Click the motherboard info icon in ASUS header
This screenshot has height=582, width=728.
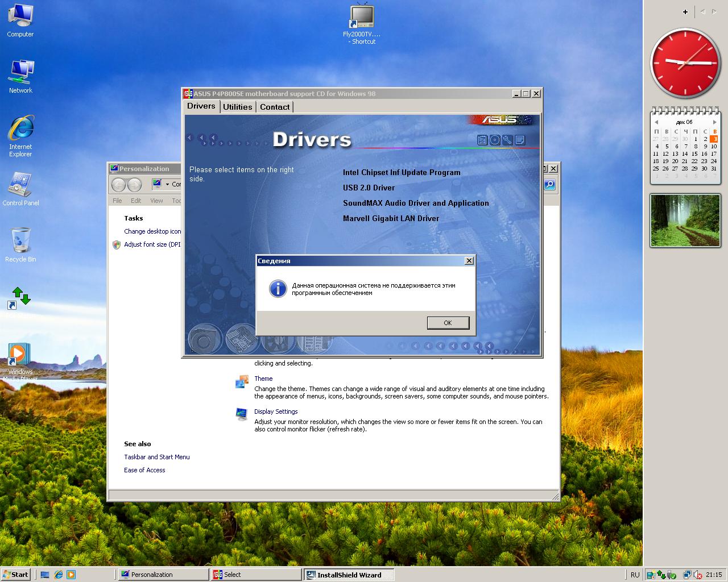point(482,140)
